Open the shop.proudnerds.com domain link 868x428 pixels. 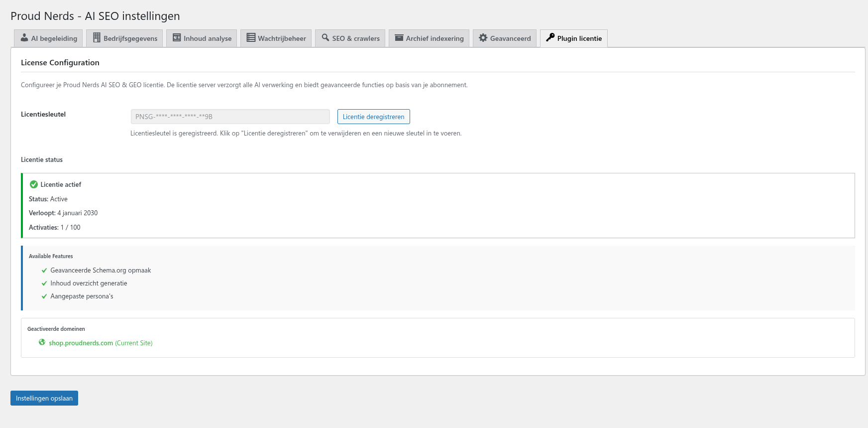coord(81,343)
